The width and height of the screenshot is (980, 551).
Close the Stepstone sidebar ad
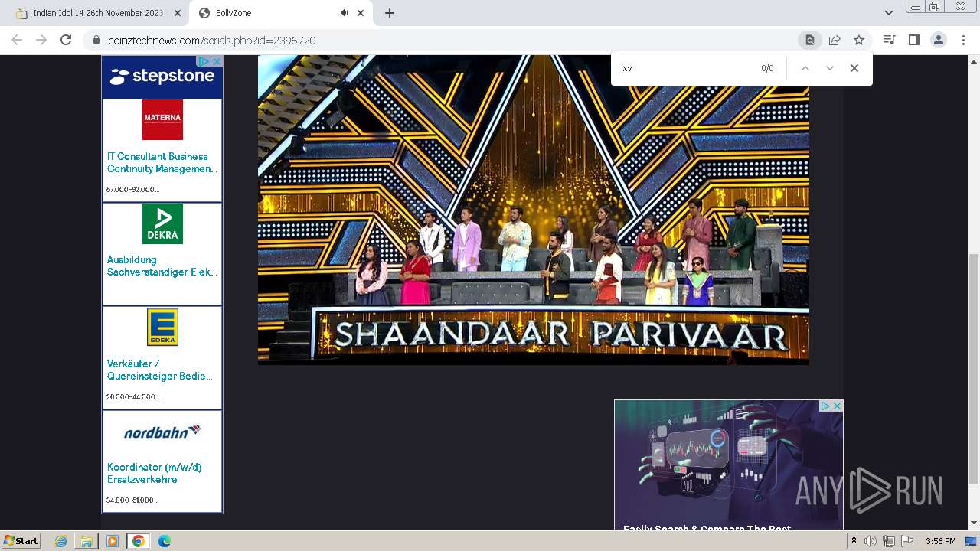click(x=217, y=61)
